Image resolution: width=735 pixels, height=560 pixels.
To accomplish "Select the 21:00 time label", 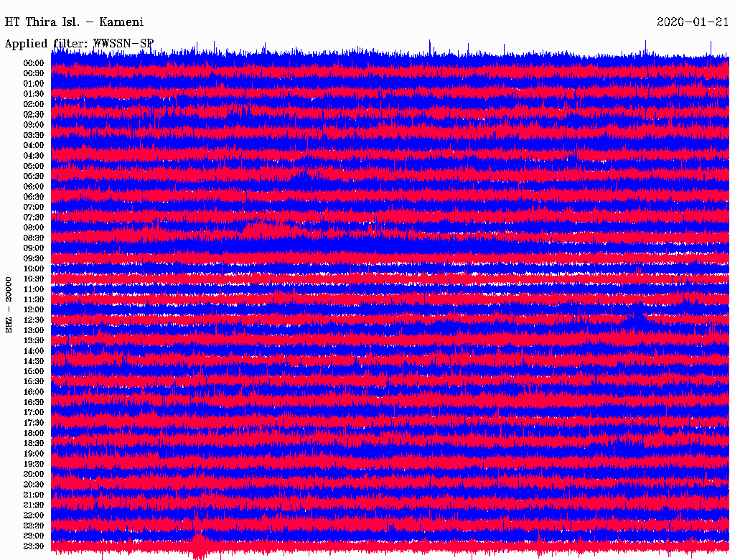I will (x=34, y=495).
